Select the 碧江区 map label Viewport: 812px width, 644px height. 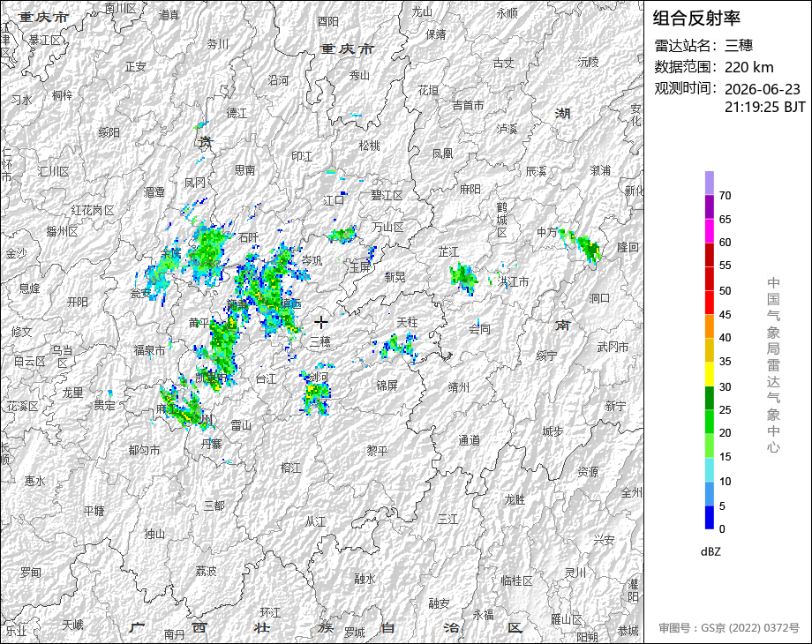point(387,196)
